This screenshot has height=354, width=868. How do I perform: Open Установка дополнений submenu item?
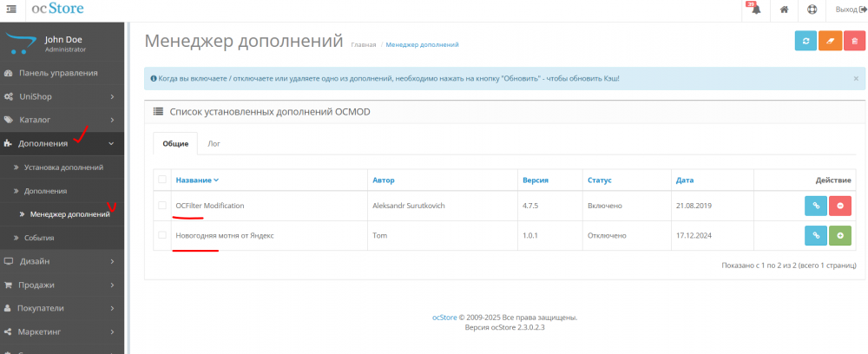pos(63,167)
